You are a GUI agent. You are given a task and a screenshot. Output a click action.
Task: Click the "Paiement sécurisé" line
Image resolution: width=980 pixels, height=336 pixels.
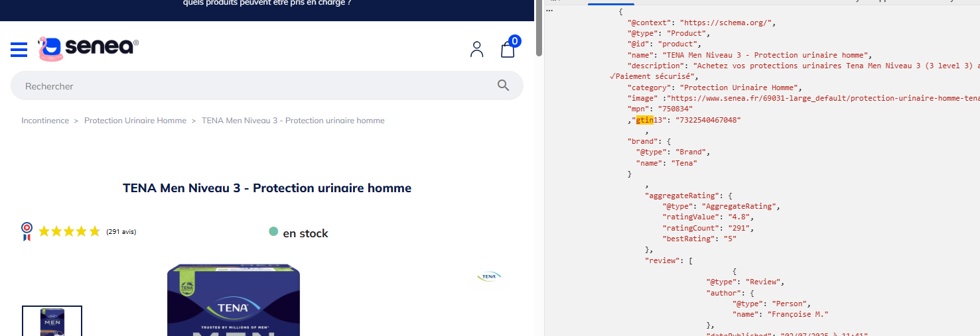point(654,77)
